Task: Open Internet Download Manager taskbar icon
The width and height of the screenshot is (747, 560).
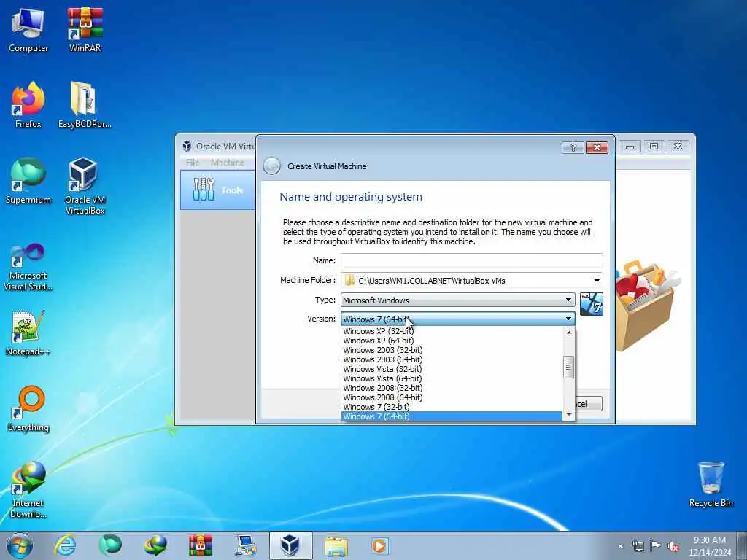Action: click(155, 545)
